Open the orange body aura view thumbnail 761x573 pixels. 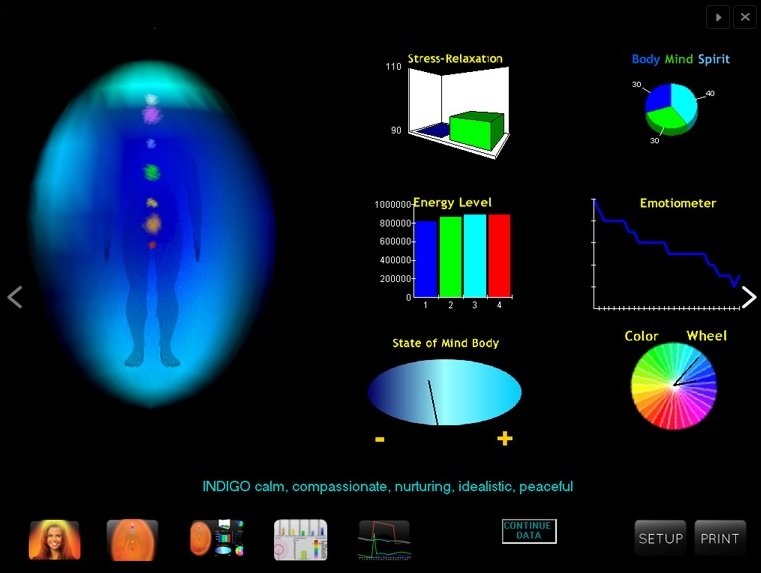tap(132, 540)
